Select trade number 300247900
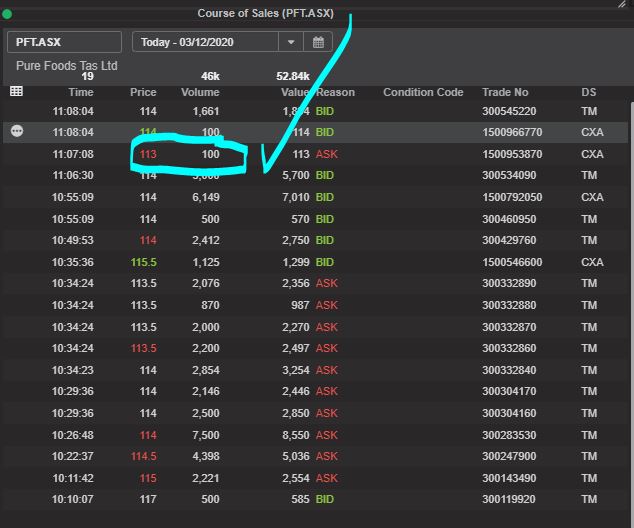The image size is (634, 528). click(509, 456)
